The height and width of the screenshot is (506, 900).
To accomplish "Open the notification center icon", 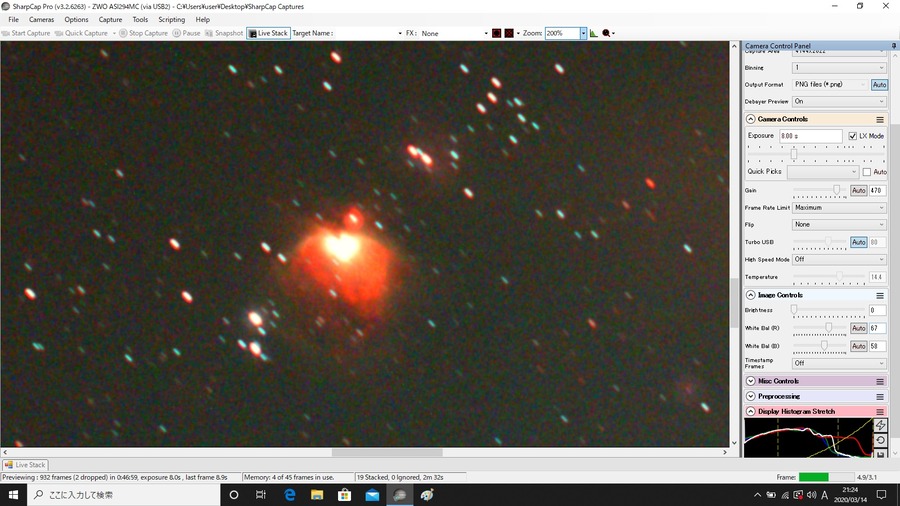I will pos(882,495).
